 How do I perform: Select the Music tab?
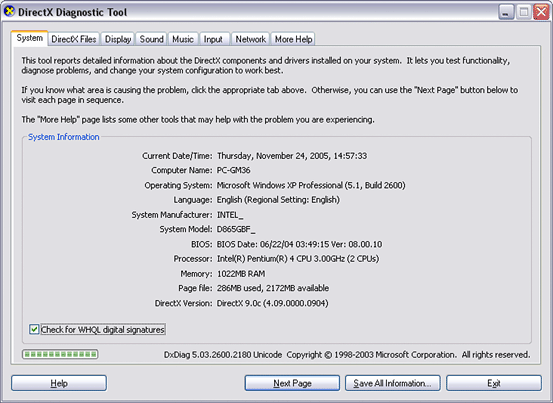(x=183, y=39)
